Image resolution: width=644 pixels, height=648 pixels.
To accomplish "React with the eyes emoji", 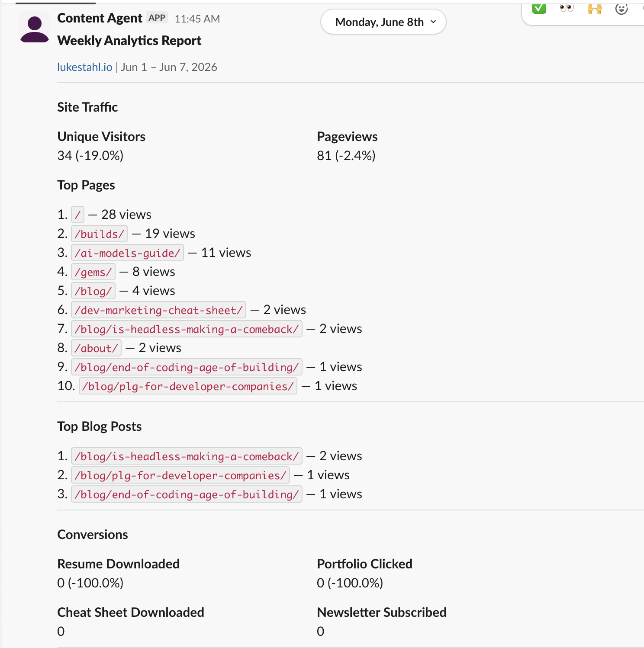I will [x=567, y=8].
